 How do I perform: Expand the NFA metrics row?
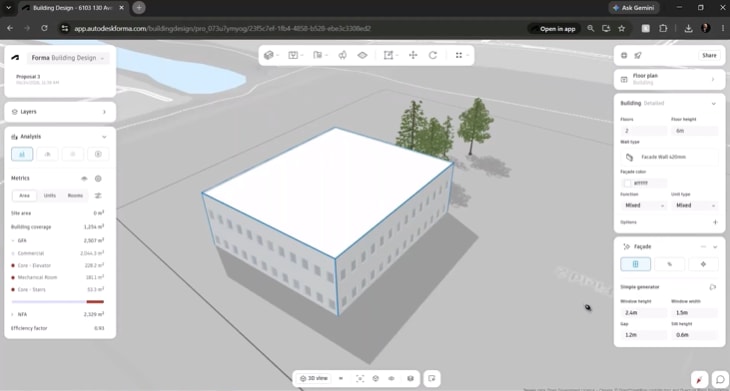coord(13,315)
